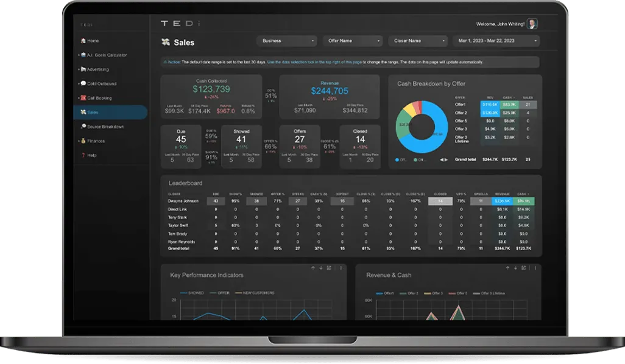This screenshot has width=625, height=364.
Task: Open three-dot menu on Revenue & Cash chart
Action: click(x=535, y=268)
